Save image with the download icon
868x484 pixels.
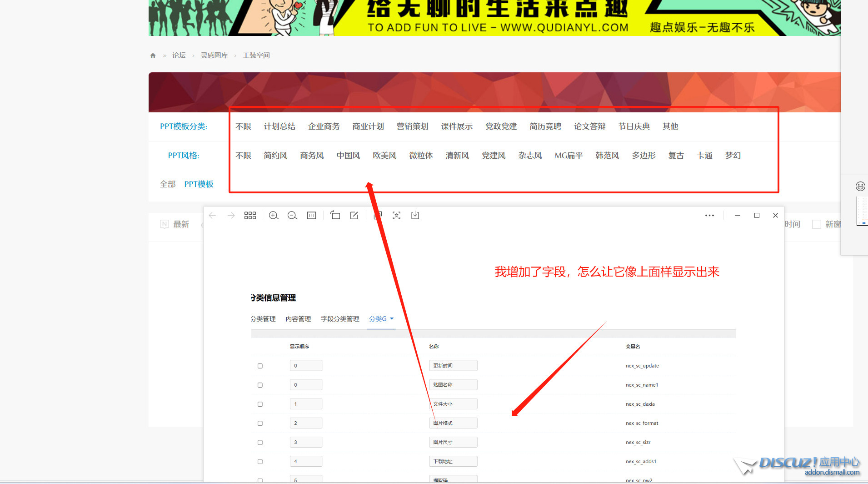pyautogui.click(x=415, y=216)
